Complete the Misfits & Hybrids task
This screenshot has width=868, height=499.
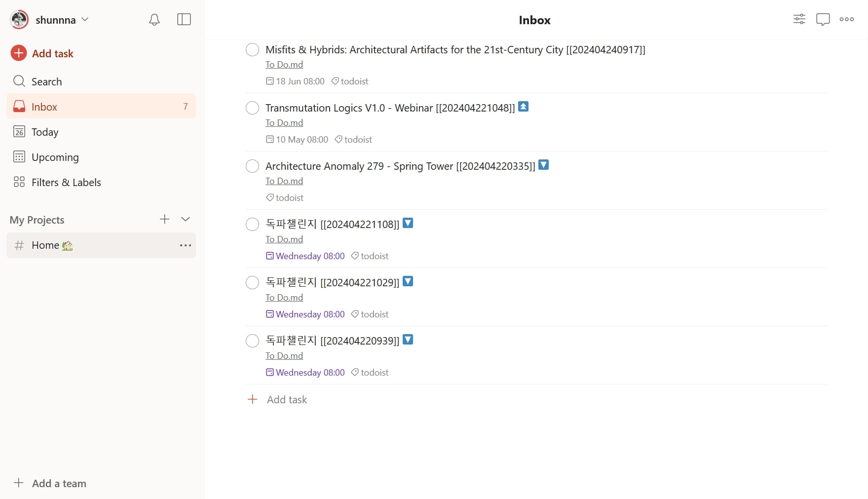(252, 50)
